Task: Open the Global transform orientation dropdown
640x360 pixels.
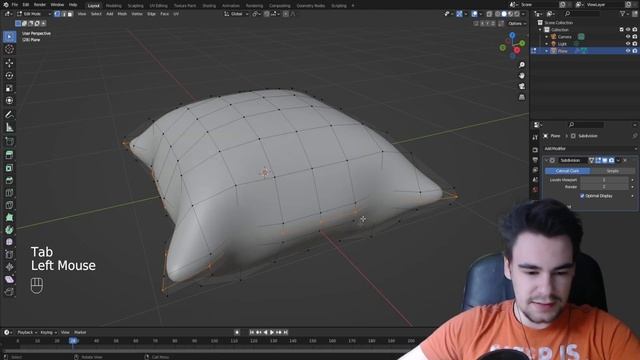Action: (236, 14)
